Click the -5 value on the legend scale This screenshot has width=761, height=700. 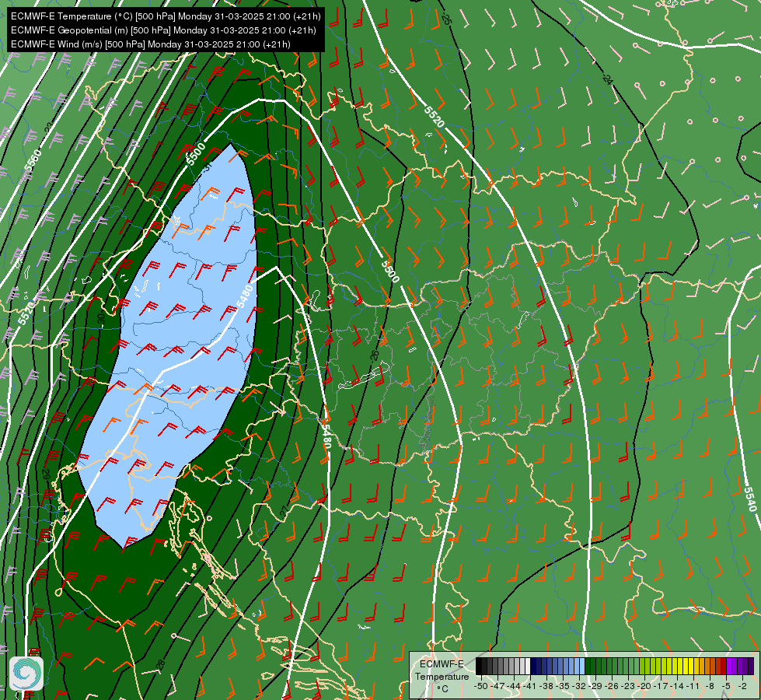point(725,687)
